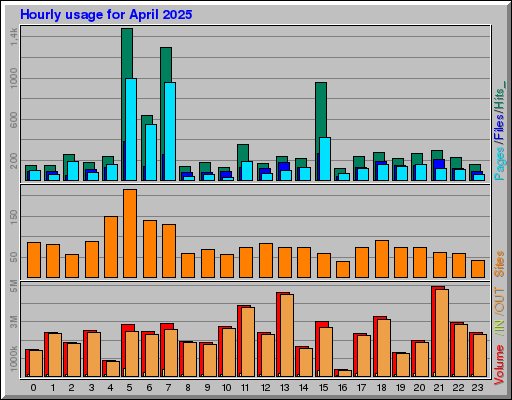
Task: Click the orange Sites bar for hour 0
Action: pyautogui.click(x=34, y=260)
